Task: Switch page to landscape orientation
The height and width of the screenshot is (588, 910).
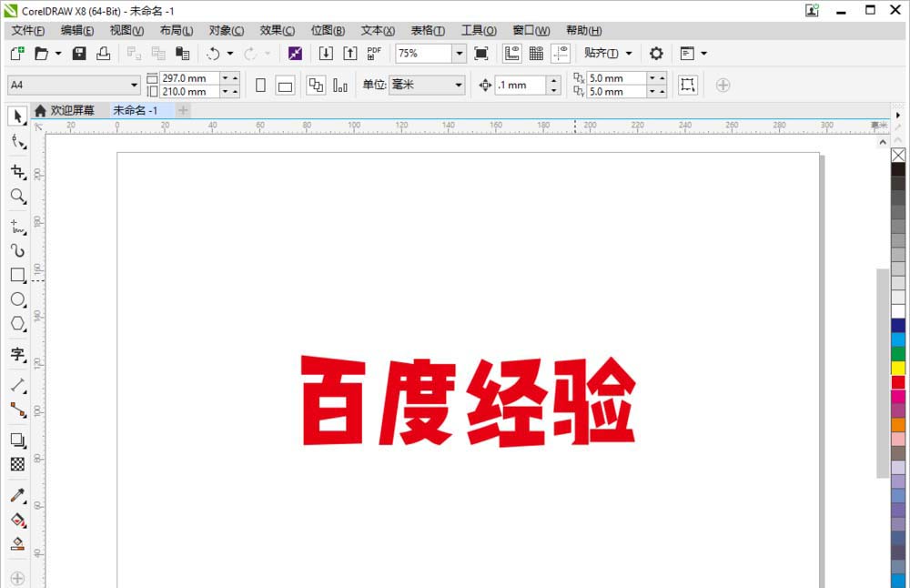Action: click(x=285, y=84)
